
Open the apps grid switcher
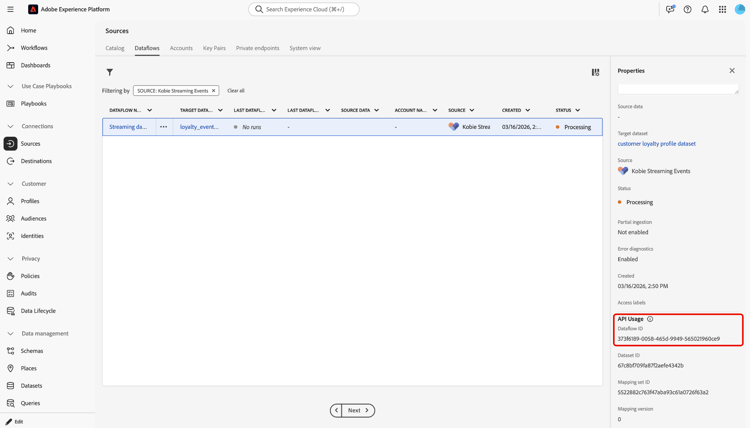point(722,9)
